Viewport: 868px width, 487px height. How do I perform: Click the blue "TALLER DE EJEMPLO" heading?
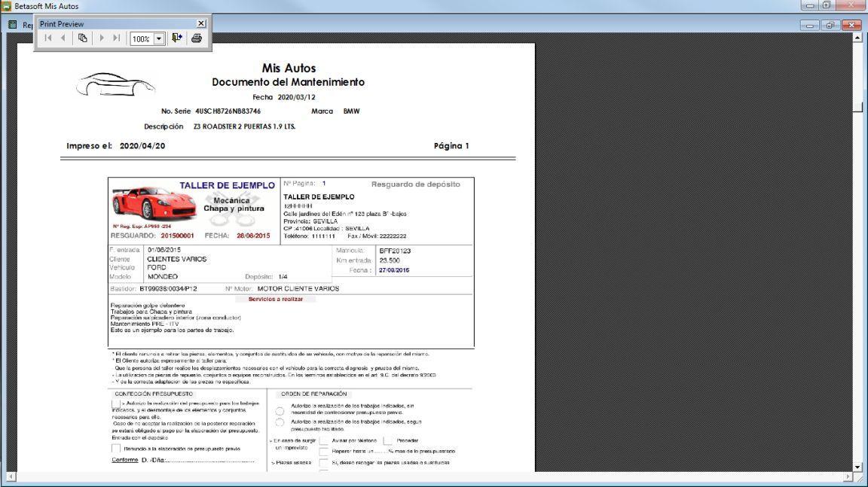pyautogui.click(x=227, y=186)
